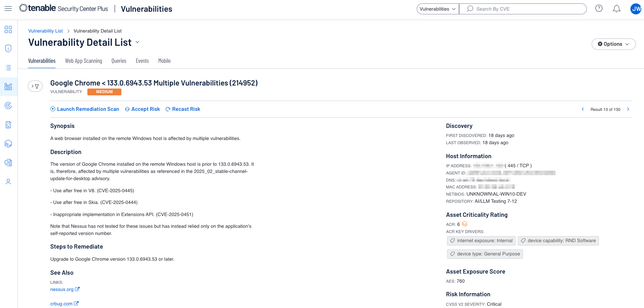Viewport: 644px width, 308px height.
Task: Click the highlighted analysis icon in sidebar
Action: pyautogui.click(x=8, y=87)
